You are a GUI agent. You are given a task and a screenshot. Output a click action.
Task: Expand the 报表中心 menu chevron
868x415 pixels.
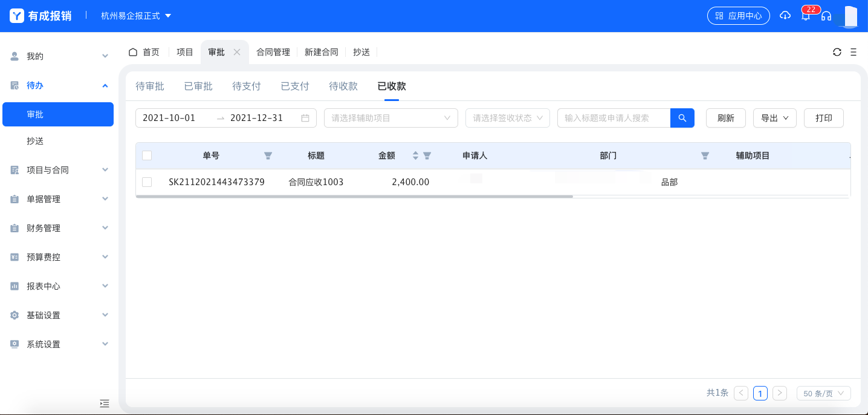point(105,286)
